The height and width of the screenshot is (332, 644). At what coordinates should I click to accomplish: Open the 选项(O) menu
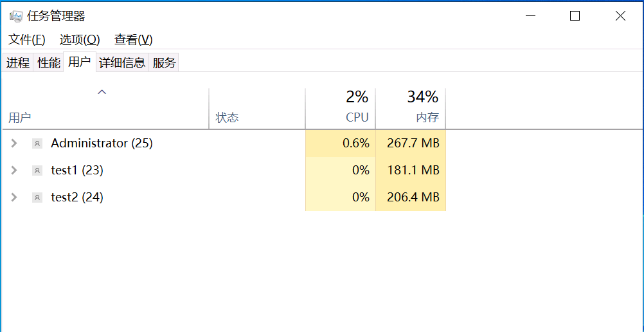[80, 40]
